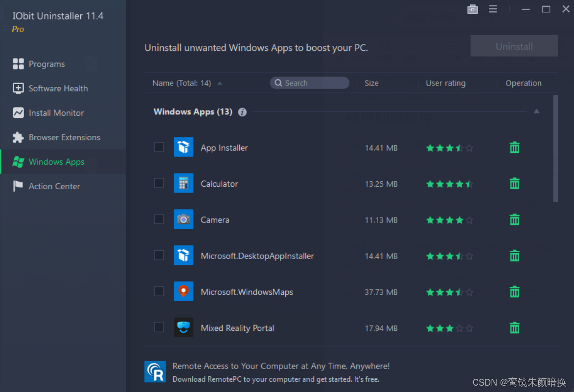Open the hamburger options menu
This screenshot has width=574, height=392.
point(493,9)
